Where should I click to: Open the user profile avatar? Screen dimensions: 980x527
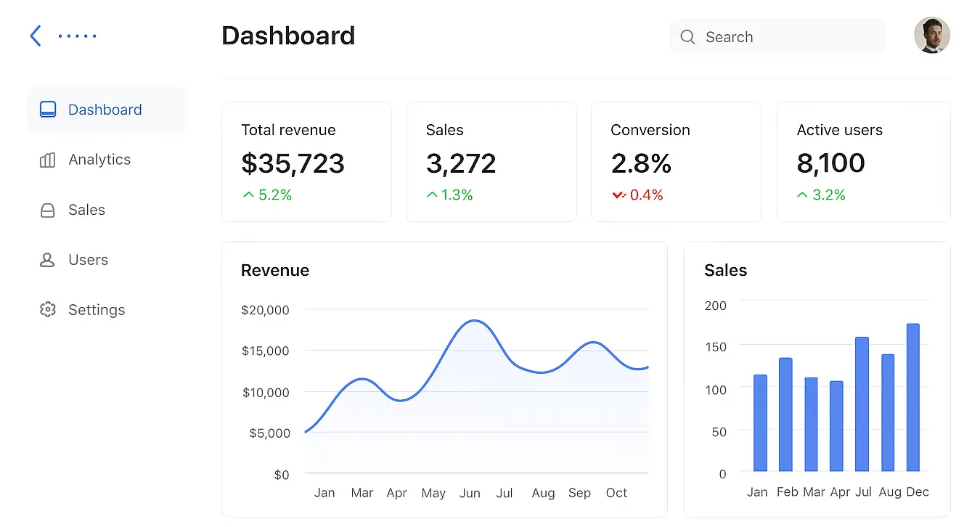pyautogui.click(x=931, y=36)
